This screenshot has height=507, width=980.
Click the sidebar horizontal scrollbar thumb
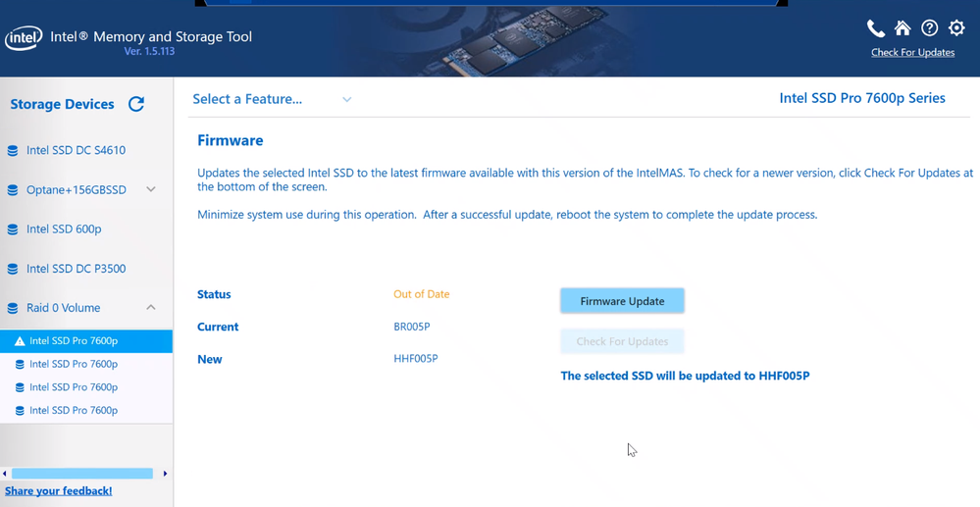[x=82, y=474]
